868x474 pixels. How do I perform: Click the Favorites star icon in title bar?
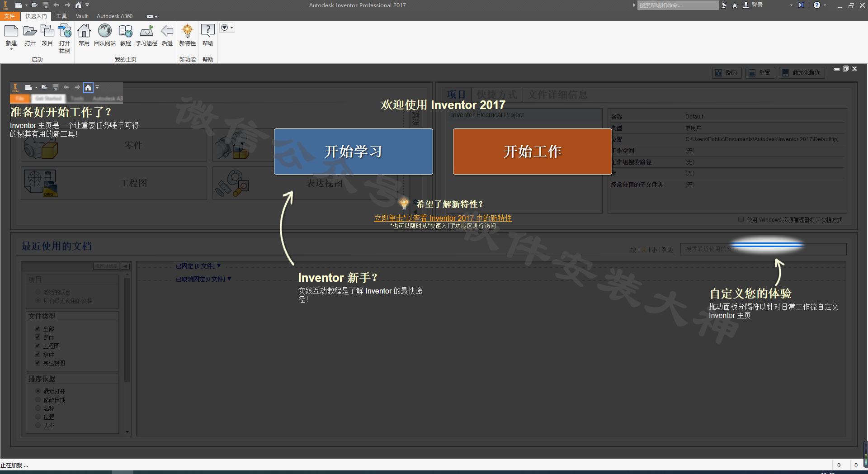tap(735, 5)
